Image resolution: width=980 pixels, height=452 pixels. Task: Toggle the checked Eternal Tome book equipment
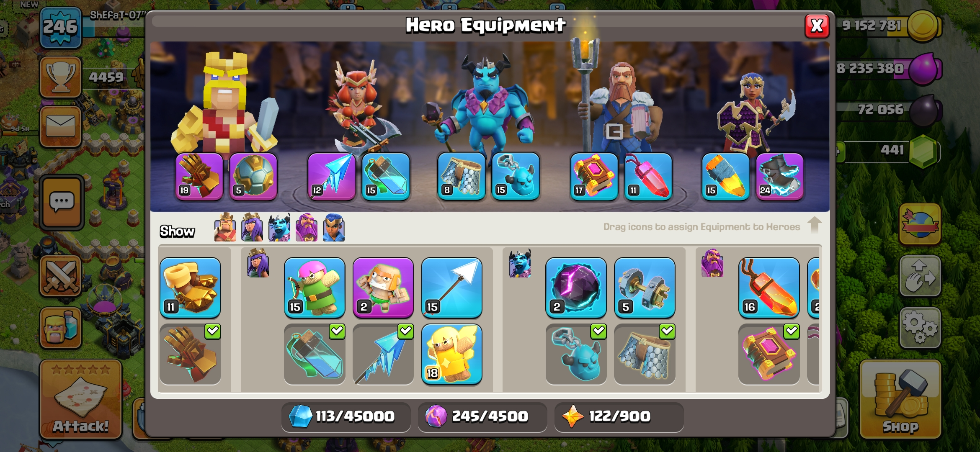769,354
